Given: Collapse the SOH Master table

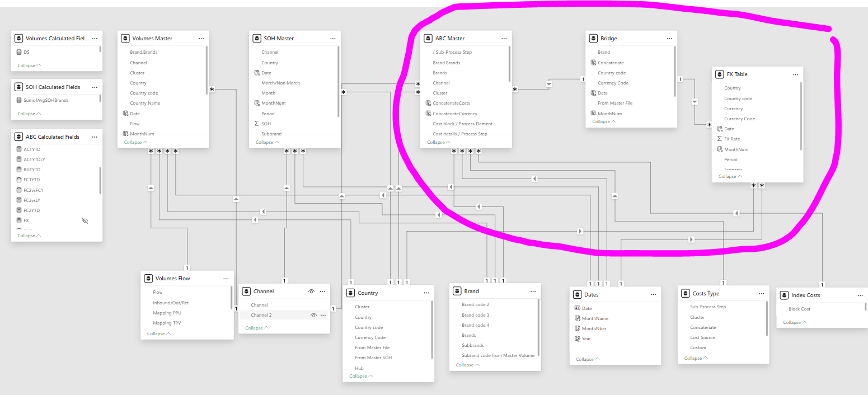Looking at the screenshot, I should (266, 142).
